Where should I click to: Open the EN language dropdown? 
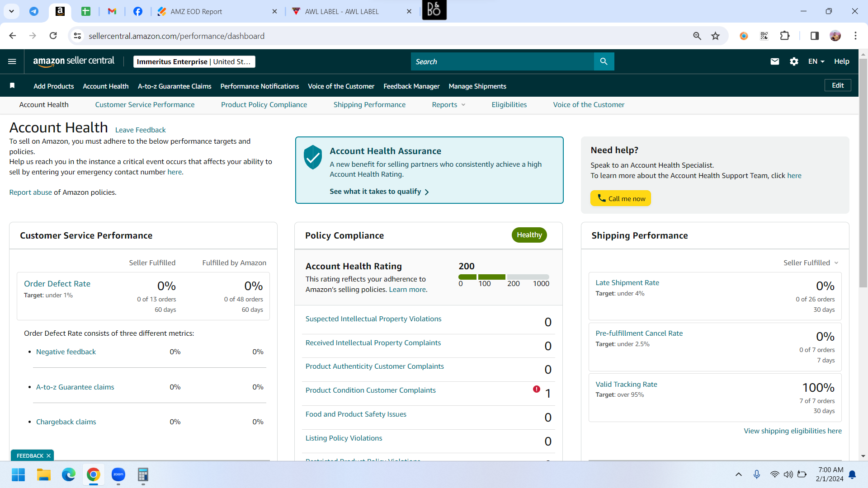click(816, 61)
